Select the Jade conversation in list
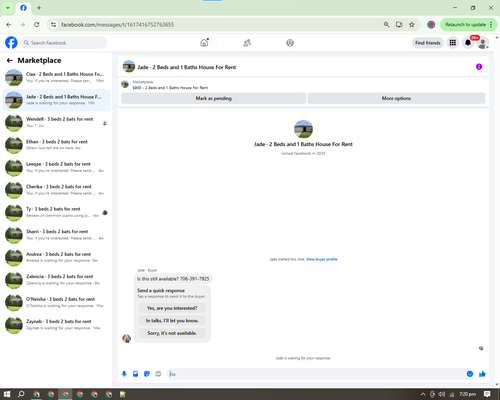 (x=56, y=100)
